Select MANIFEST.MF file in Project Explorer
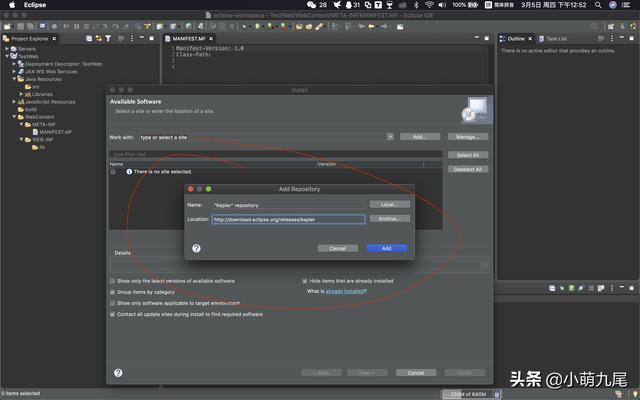The height and width of the screenshot is (400, 640). click(x=52, y=132)
